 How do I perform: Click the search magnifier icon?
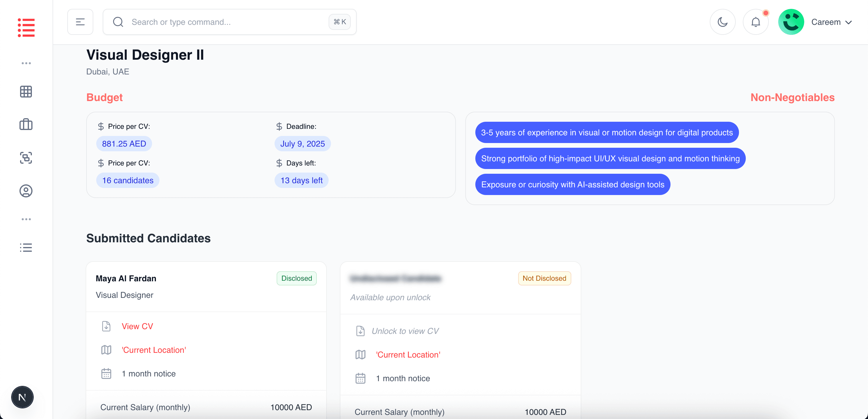point(118,22)
